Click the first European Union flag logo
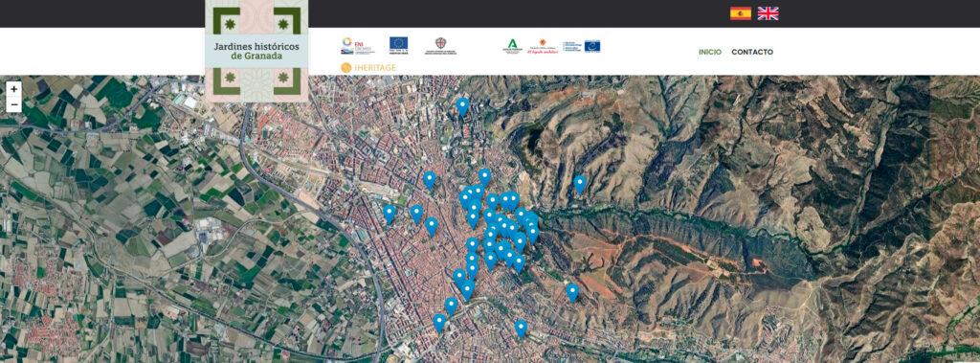 point(398,45)
